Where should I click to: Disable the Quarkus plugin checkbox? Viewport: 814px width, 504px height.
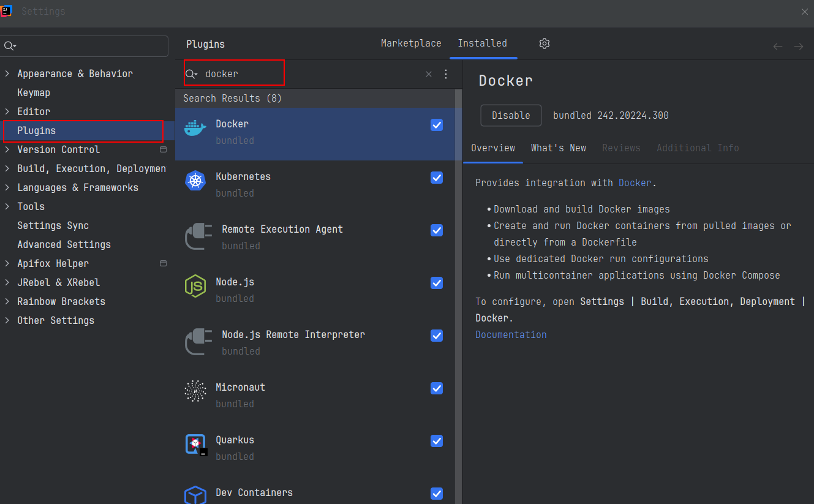437,441
